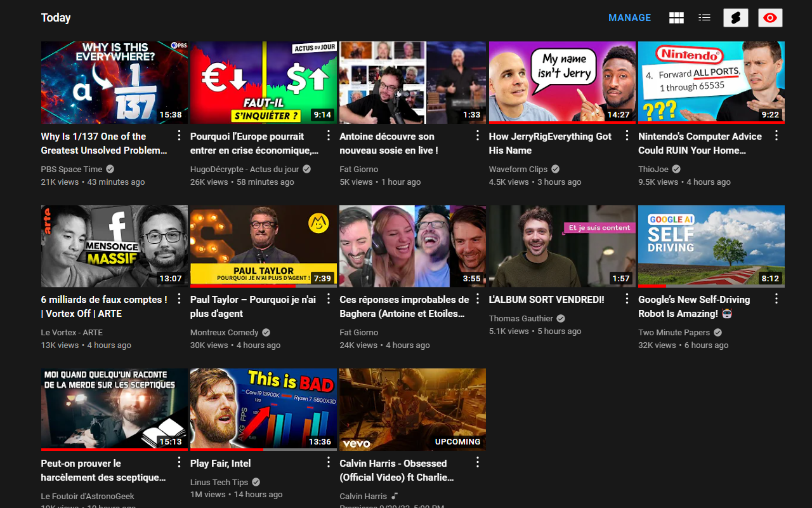Open the 'Mensonge Massif' ARTE thumbnail
This screenshot has width=812, height=508.
114,246
